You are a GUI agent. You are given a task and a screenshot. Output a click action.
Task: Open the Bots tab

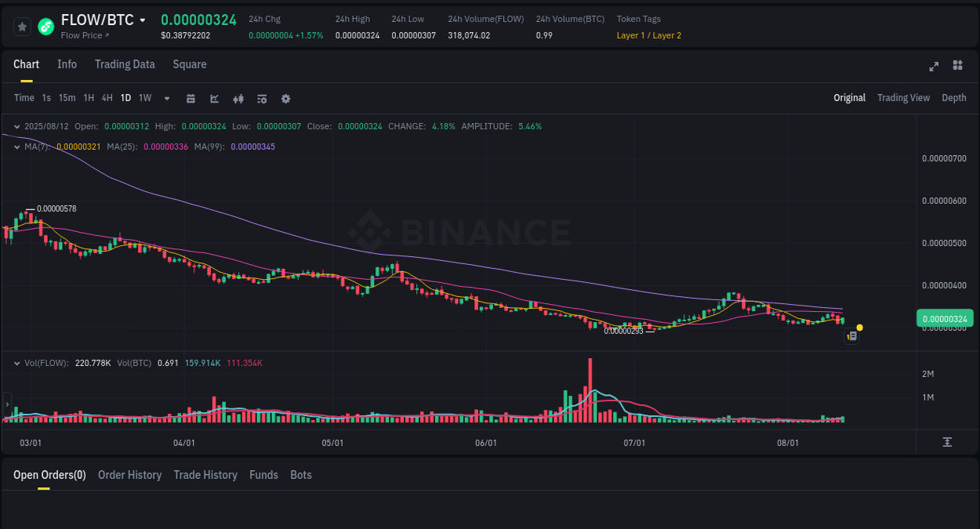pyautogui.click(x=301, y=475)
